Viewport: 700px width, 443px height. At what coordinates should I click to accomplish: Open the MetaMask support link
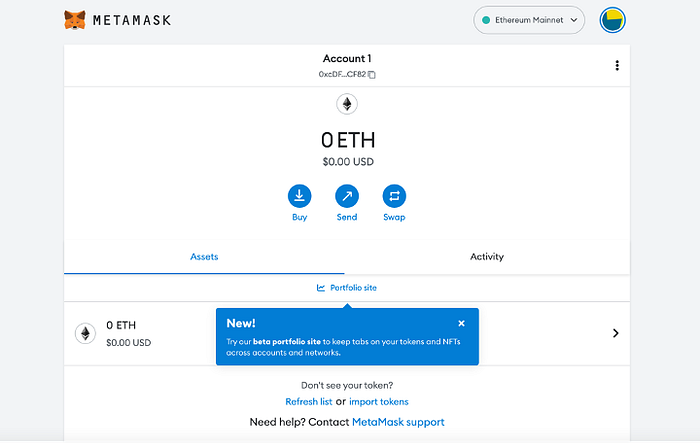[398, 422]
